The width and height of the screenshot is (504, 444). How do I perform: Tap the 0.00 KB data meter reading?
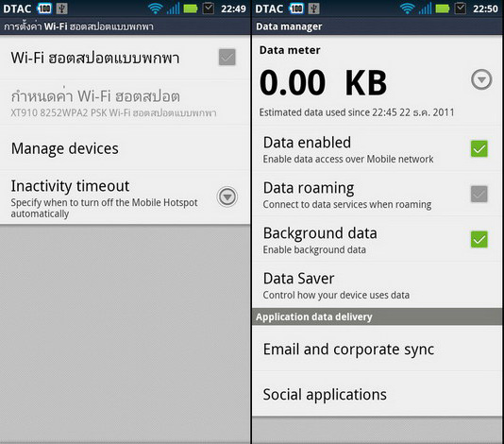coord(323,83)
